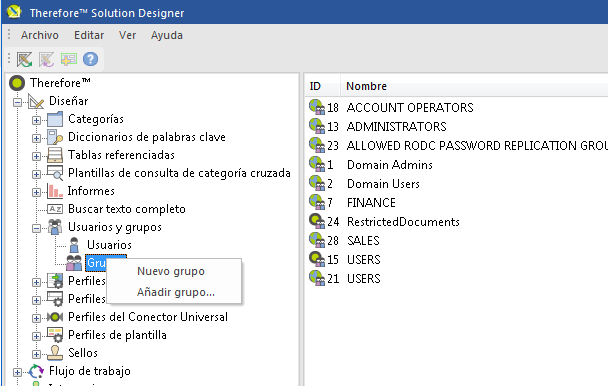The height and width of the screenshot is (386, 608).
Task: Expand the Tablas referenciadas node
Action: click(36, 156)
